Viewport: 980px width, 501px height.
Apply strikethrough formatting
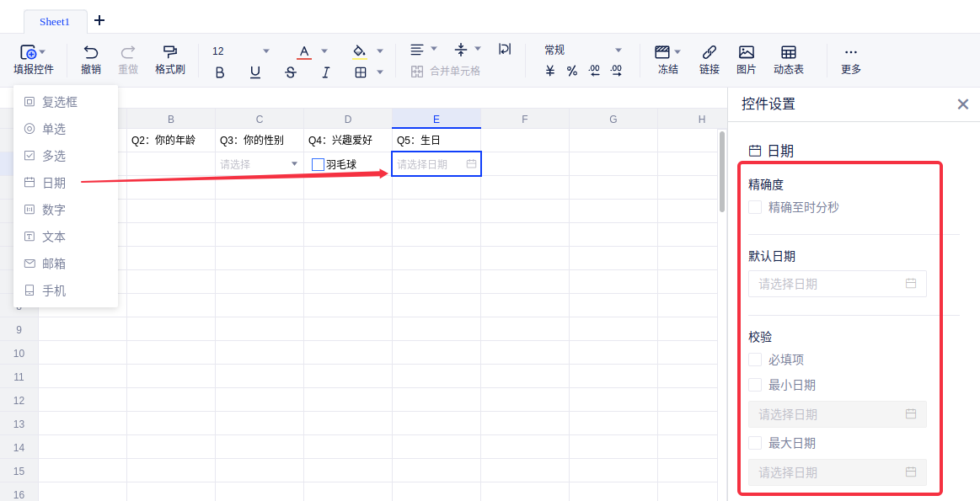[x=291, y=72]
